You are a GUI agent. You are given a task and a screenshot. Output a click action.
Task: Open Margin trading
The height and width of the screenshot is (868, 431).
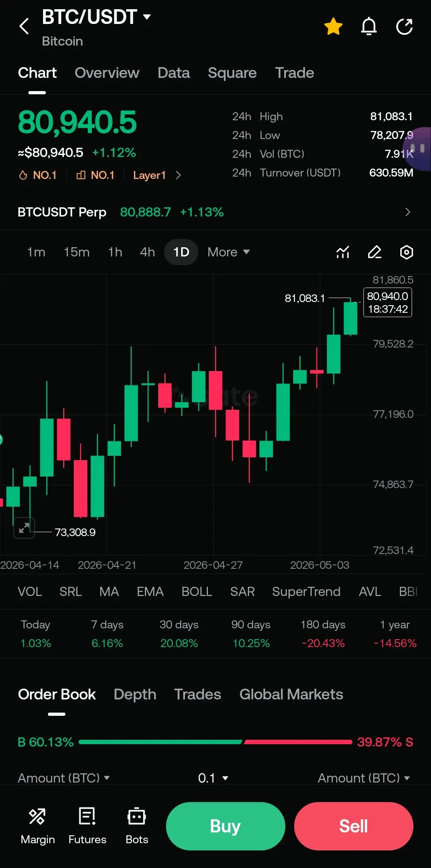[x=38, y=826]
